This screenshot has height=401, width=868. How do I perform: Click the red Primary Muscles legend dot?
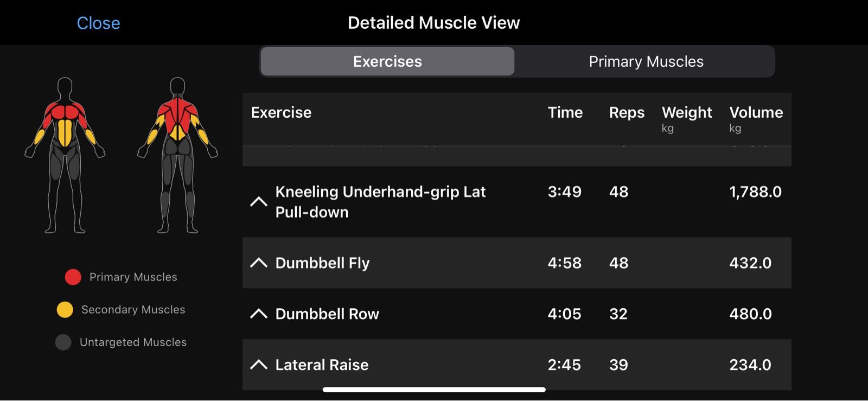point(73,277)
